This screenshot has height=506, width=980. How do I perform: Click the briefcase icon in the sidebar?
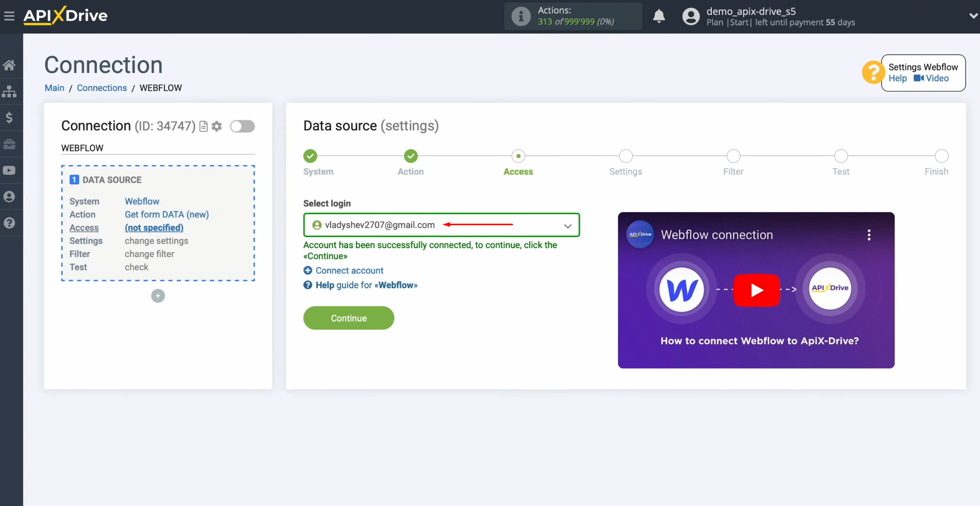point(10,144)
